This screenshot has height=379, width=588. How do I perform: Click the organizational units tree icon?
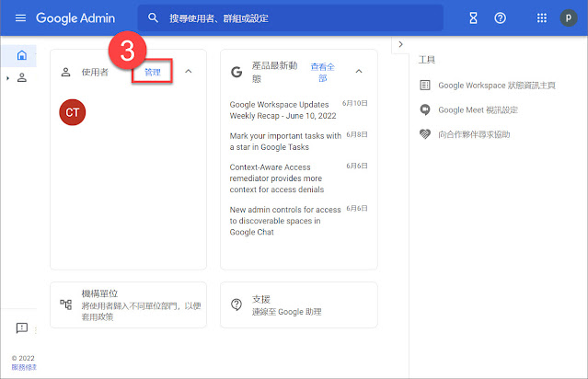click(x=66, y=304)
